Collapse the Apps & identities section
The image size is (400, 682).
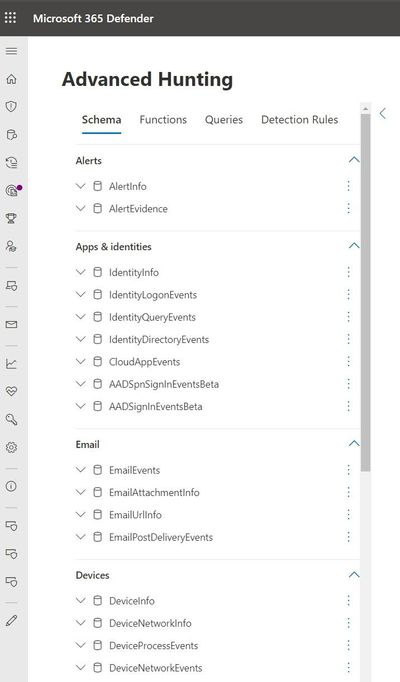[354, 246]
